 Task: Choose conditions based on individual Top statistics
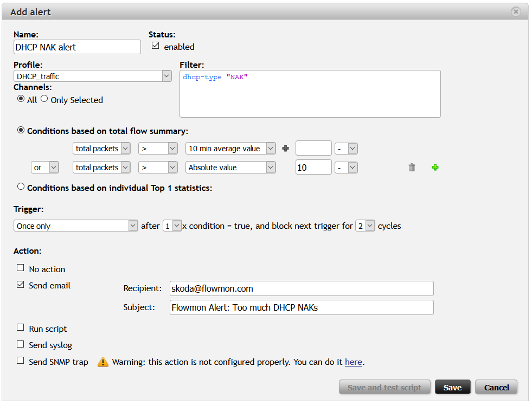[x=21, y=187]
